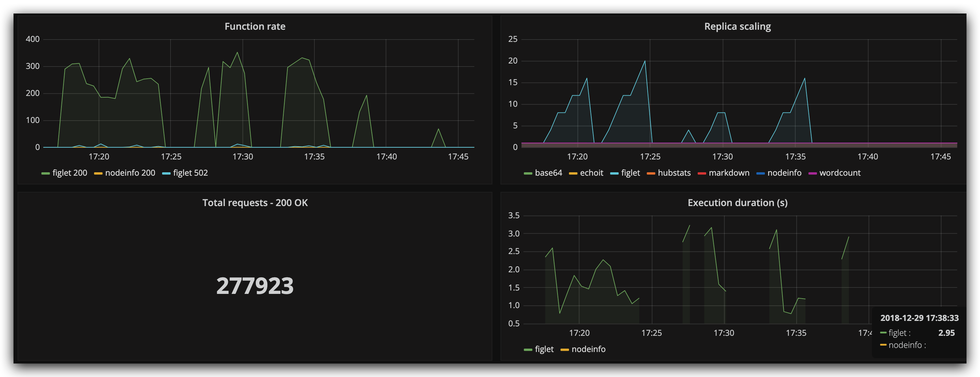The width and height of the screenshot is (980, 377).
Task: Click the yellow color swatch beside nodeinfo 200
Action: click(98, 174)
